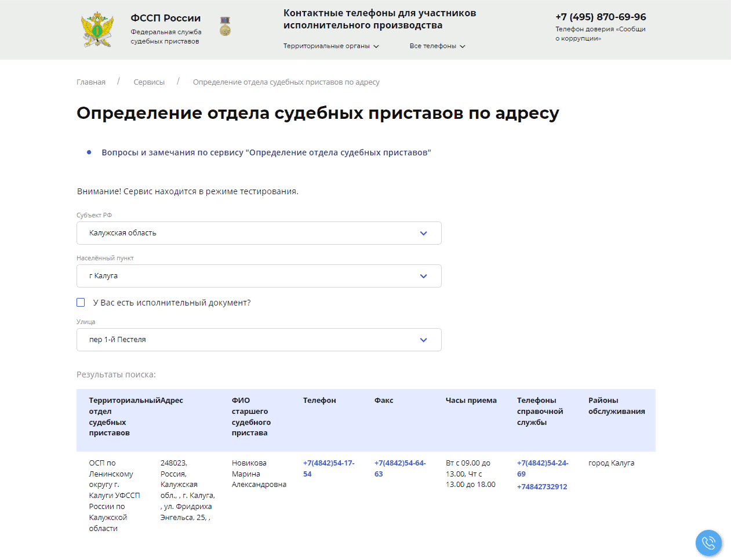Click the arrow icon in the Улица field

pyautogui.click(x=423, y=340)
